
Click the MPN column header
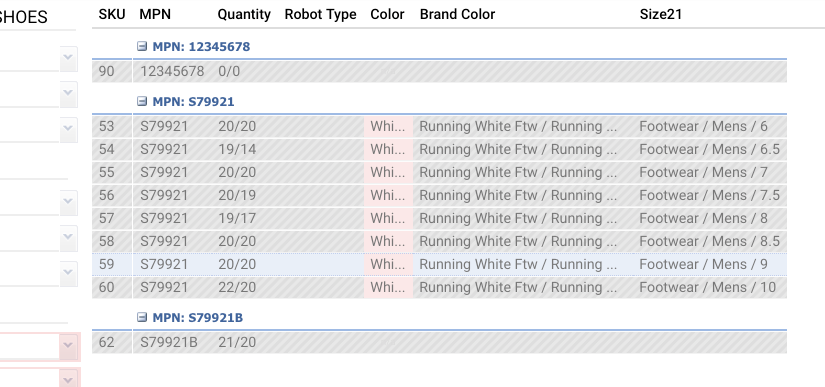tap(155, 14)
